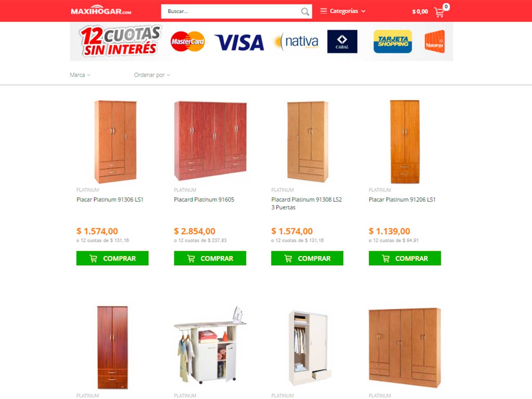Viewport: 532px width, 399px height.
Task: Click the Tarjeta Shopping logo
Action: 392,41
